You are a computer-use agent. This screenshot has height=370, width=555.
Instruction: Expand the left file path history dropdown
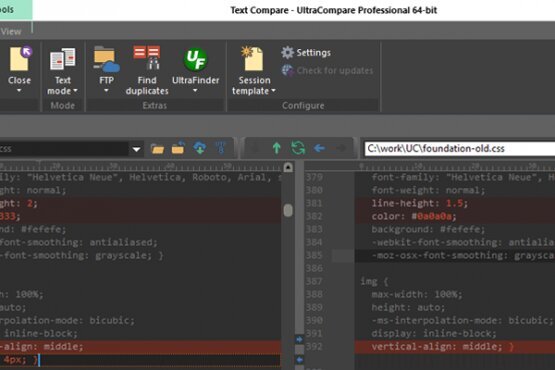pos(136,149)
